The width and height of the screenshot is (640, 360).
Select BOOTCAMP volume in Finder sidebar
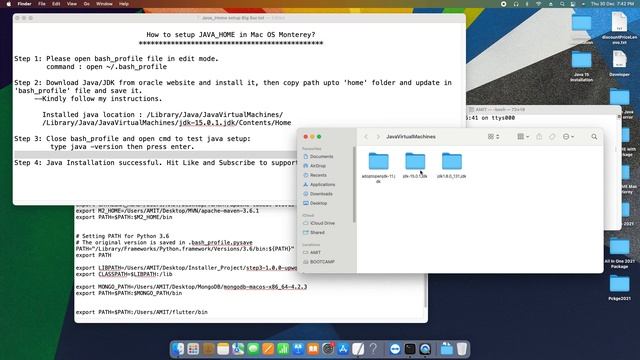click(319, 262)
